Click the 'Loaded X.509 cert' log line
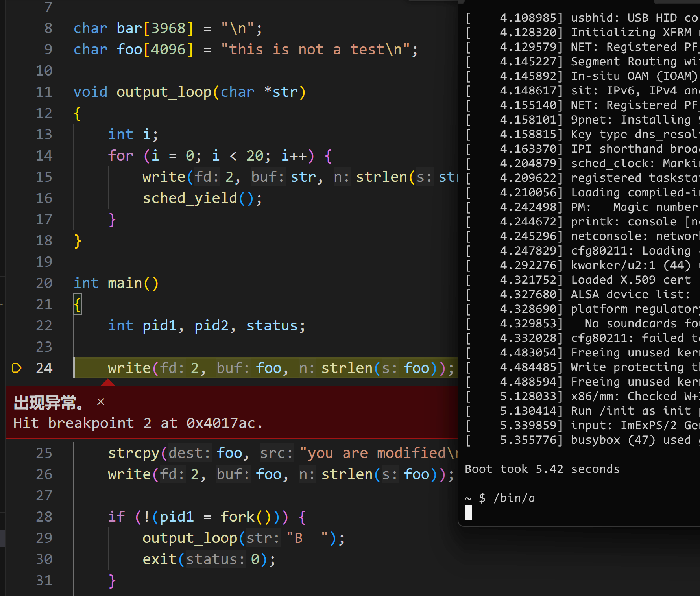 578,280
